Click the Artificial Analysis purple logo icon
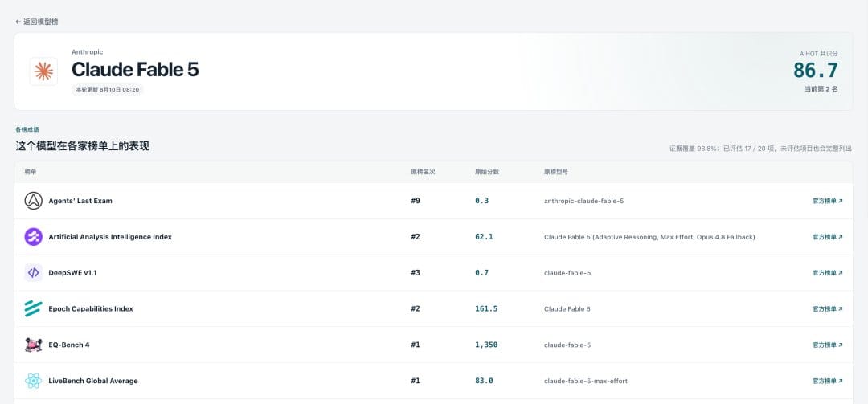 [33, 237]
